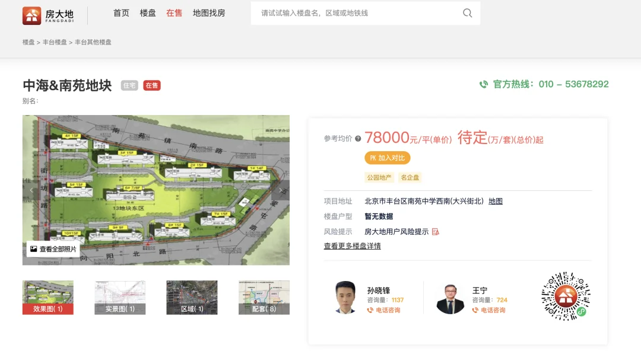Image resolution: width=641 pixels, height=364 pixels.
Task: Click the 房大地 Fangdadi logo
Action: point(48,15)
